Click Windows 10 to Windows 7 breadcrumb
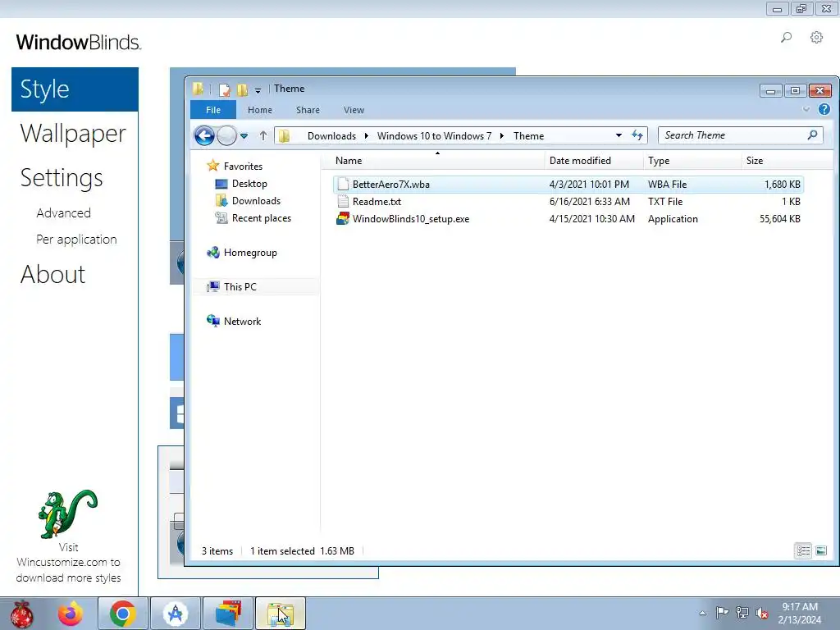Screen dimensions: 840x630 click(x=434, y=135)
